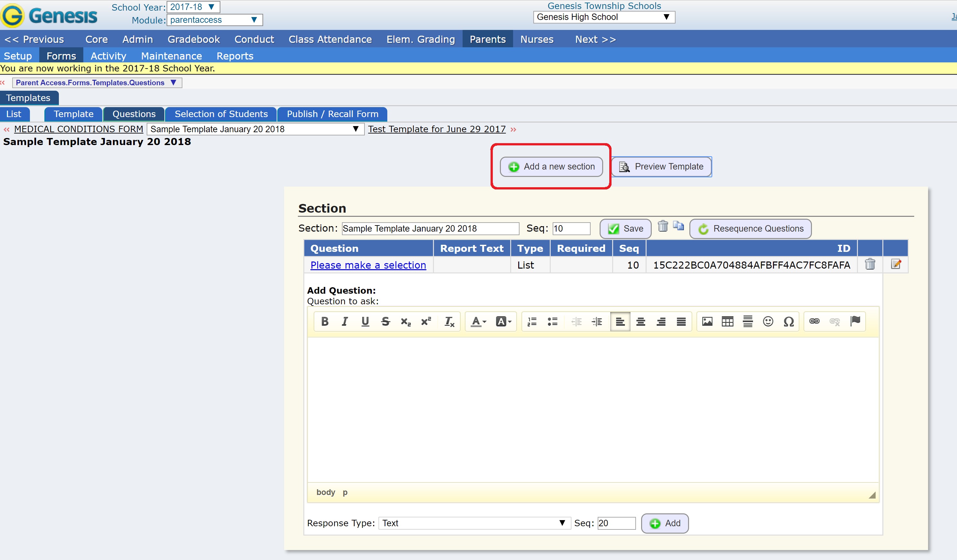
Task: Click the Insert Table icon
Action: click(727, 322)
